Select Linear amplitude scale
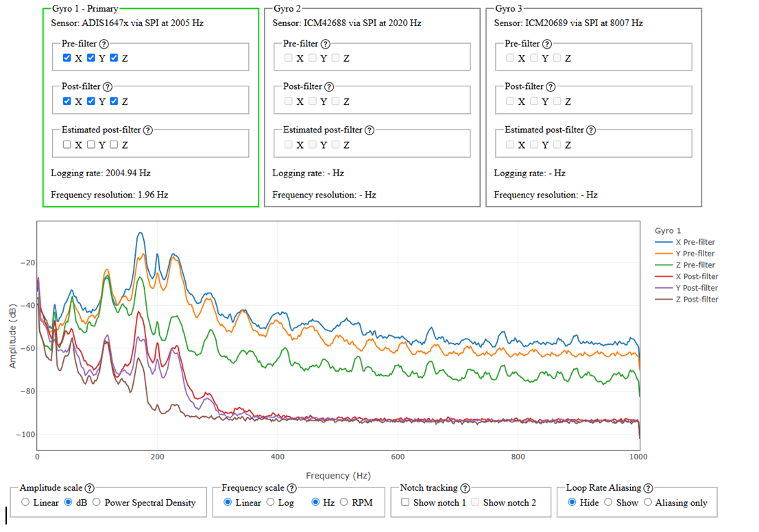Screen dimensions: 759x532 pos(25,502)
